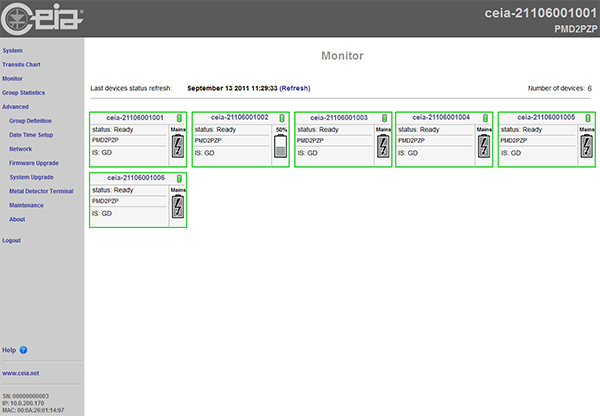
Task: Open Date Time Setup page
Action: 31,135
